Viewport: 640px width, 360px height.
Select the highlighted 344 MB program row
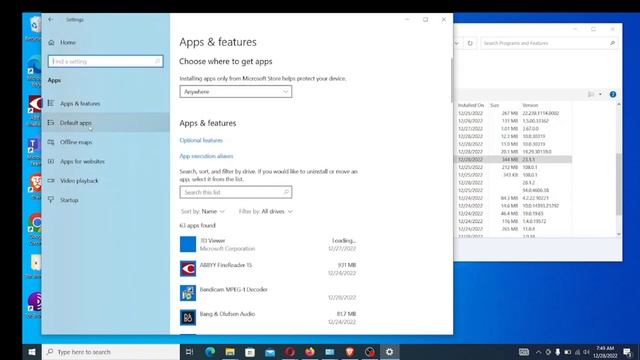513,160
